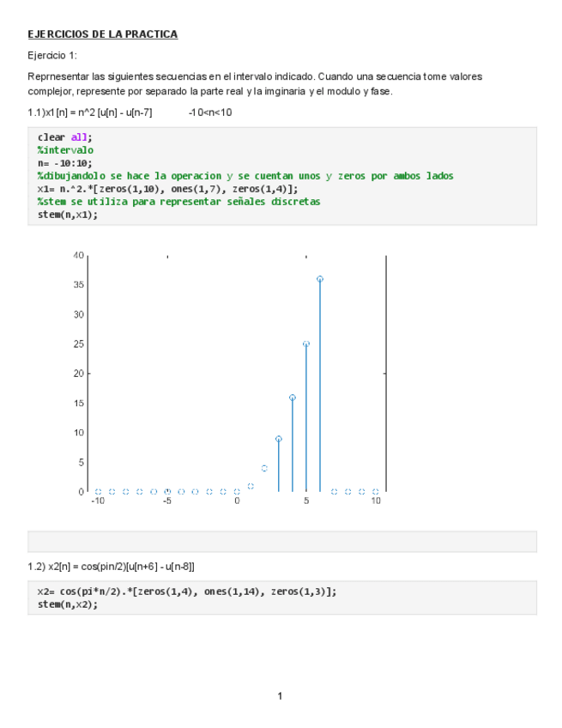Click the x1 definition code line
562x728 pixels.
coord(167,189)
